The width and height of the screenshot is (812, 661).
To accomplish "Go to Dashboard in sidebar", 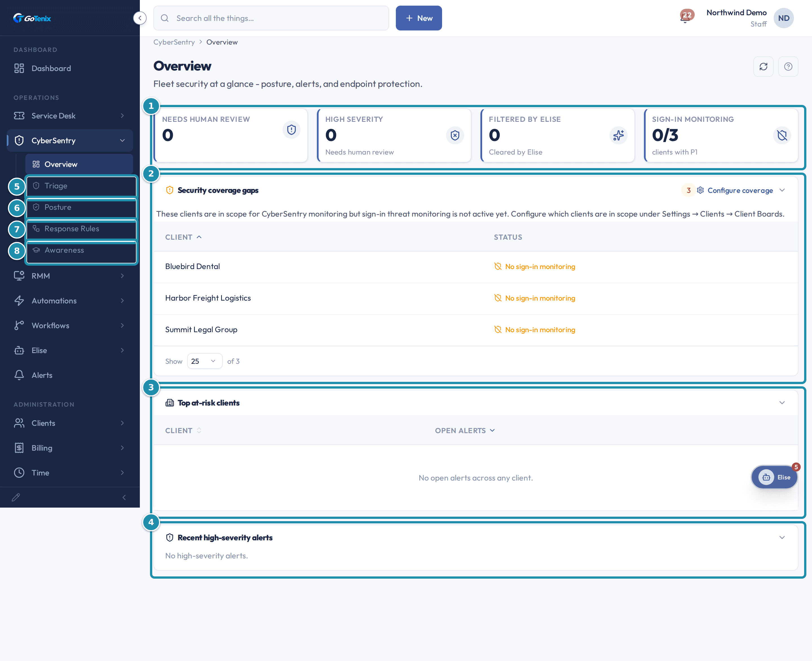I will (70, 68).
